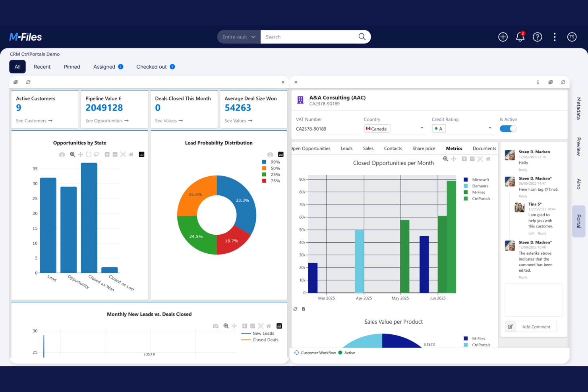
Task: Select the All tab
Action: click(17, 67)
